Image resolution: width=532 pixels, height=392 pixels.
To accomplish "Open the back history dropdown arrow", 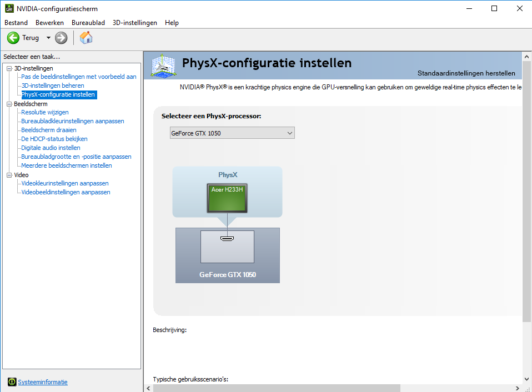I will (x=48, y=38).
